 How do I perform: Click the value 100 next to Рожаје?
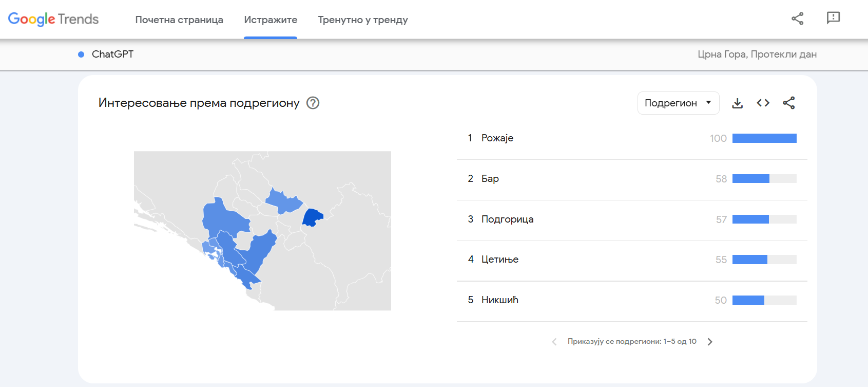tap(718, 138)
